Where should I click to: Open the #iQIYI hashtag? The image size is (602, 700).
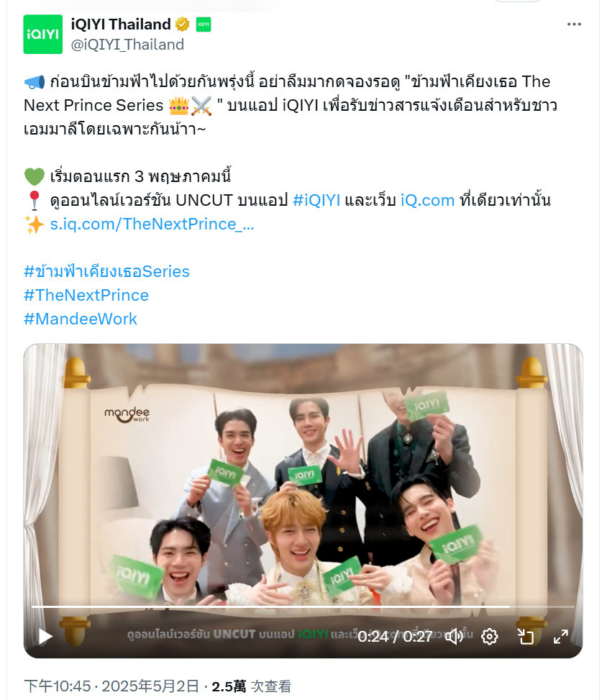click(x=316, y=200)
